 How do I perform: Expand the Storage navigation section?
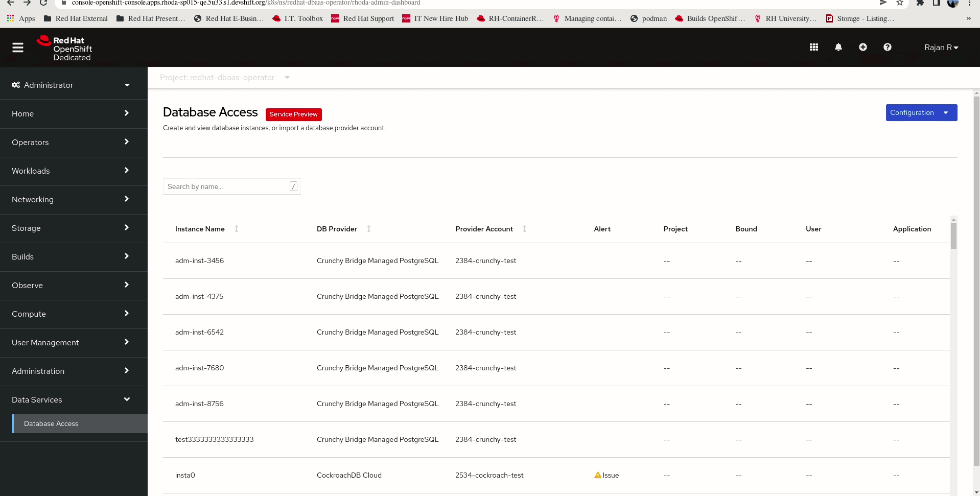click(74, 228)
